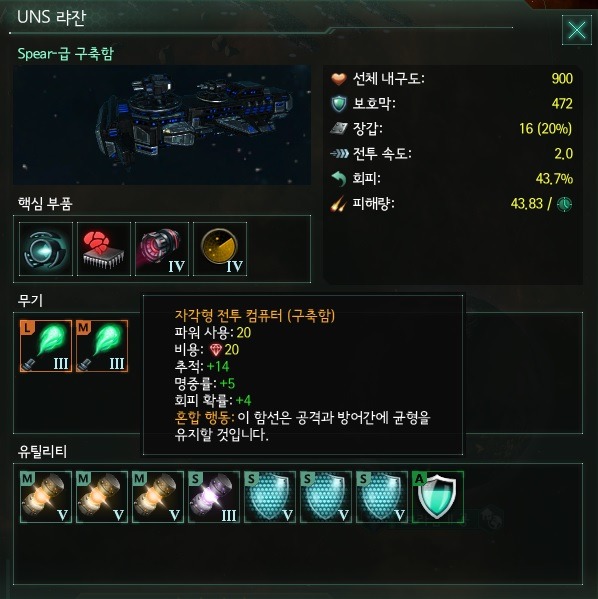Close the UNS ship details window
The height and width of the screenshot is (599, 598).
point(577,30)
